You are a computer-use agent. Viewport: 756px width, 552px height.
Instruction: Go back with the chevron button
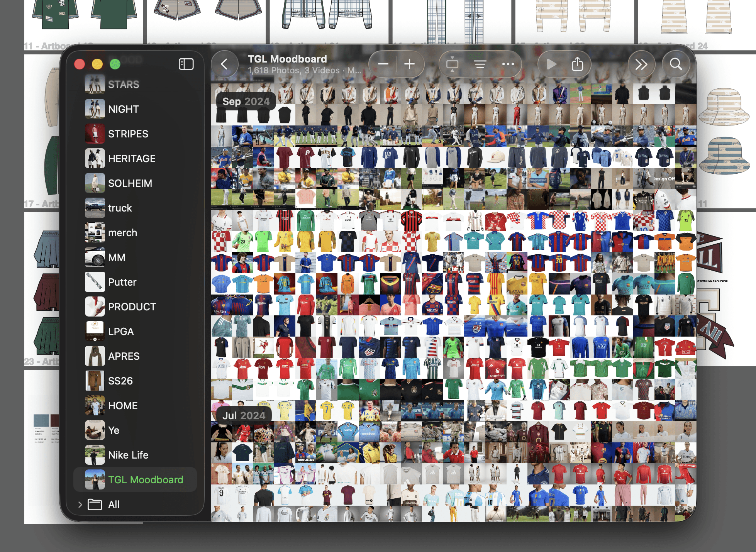224,64
